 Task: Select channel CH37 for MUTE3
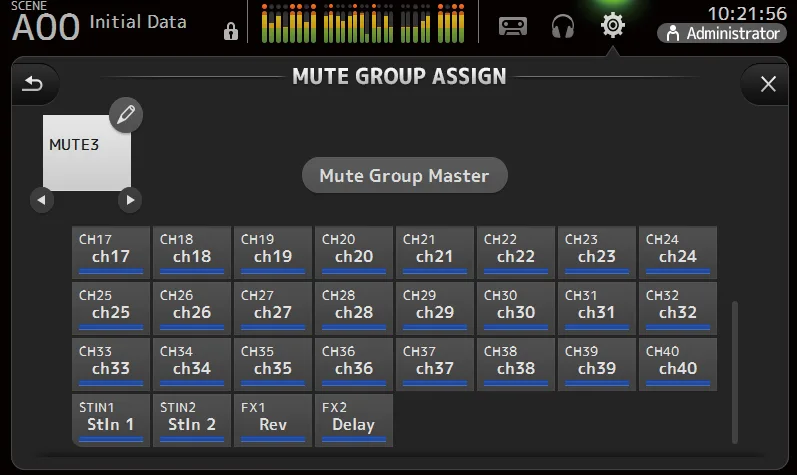pyautogui.click(x=435, y=364)
